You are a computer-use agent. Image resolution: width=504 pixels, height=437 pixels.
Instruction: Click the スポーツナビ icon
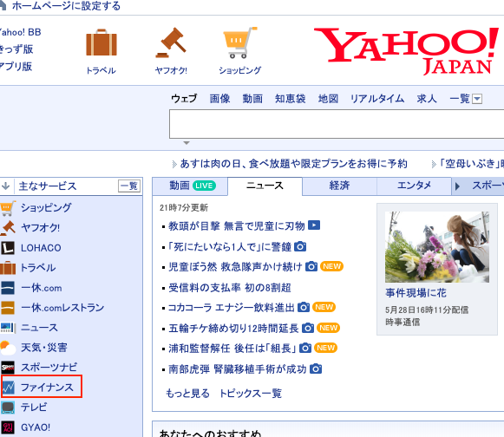(8, 368)
